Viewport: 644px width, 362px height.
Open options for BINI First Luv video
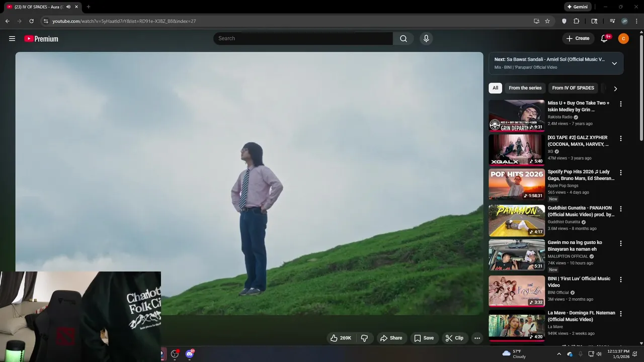coord(620,280)
